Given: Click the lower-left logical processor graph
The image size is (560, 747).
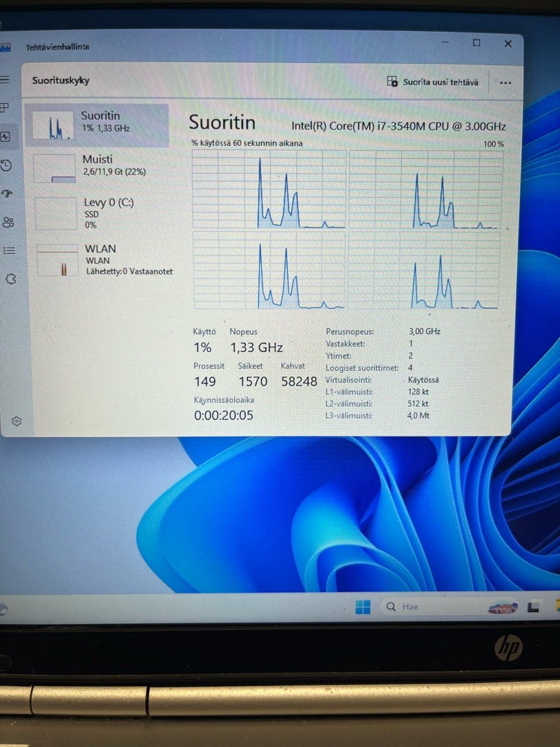Looking at the screenshot, I should pyautogui.click(x=270, y=270).
